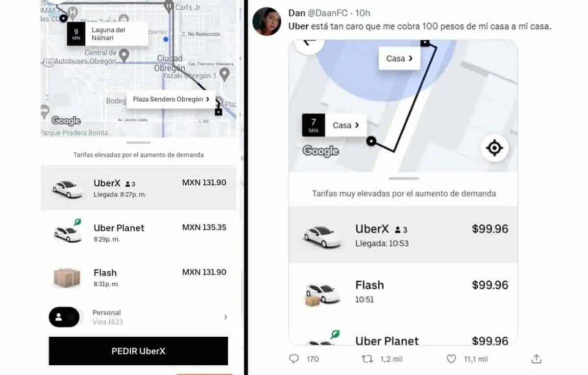Select UberX option at MXN 131.90
Image resolution: width=588 pixels, height=375 pixels.
[138, 188]
